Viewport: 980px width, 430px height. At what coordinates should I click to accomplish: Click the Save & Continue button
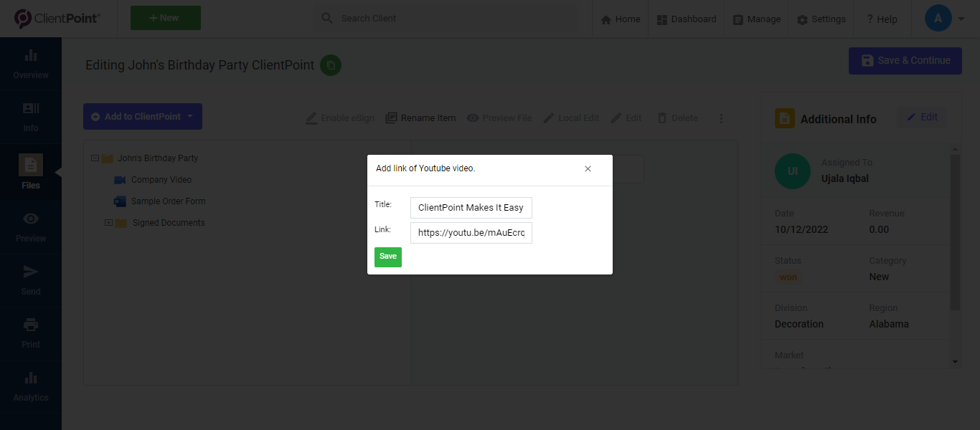point(905,61)
